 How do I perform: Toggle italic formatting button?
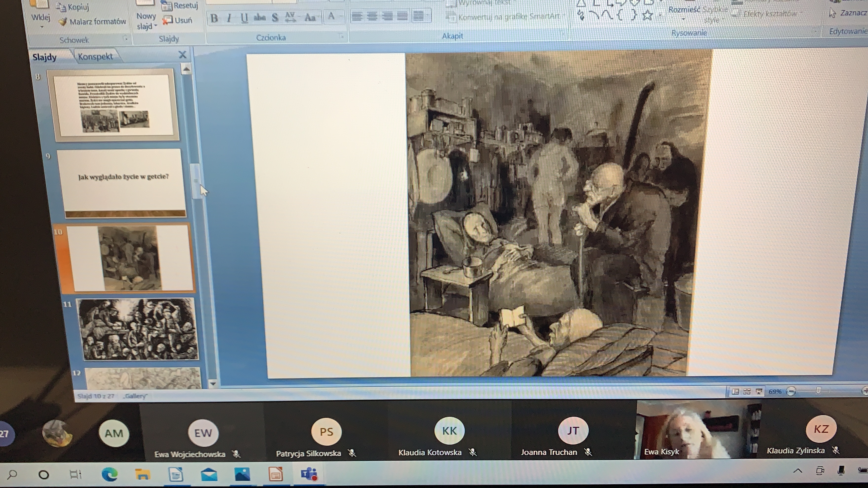coord(229,18)
